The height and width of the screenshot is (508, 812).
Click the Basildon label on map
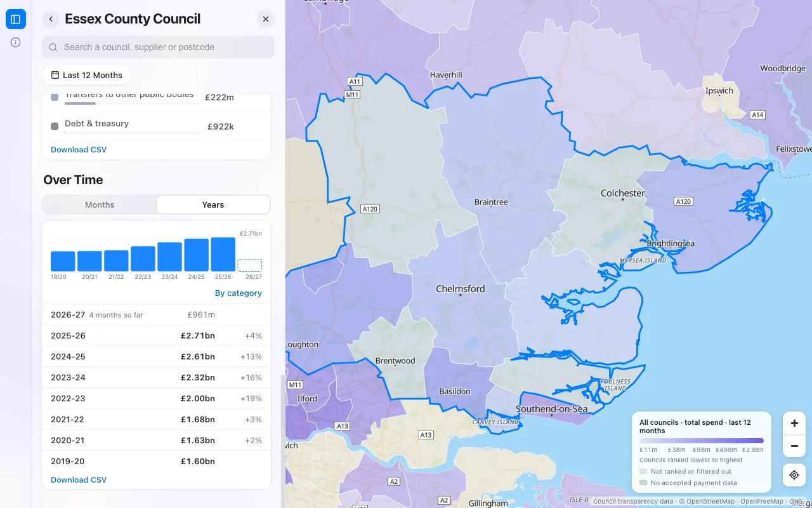(x=455, y=392)
